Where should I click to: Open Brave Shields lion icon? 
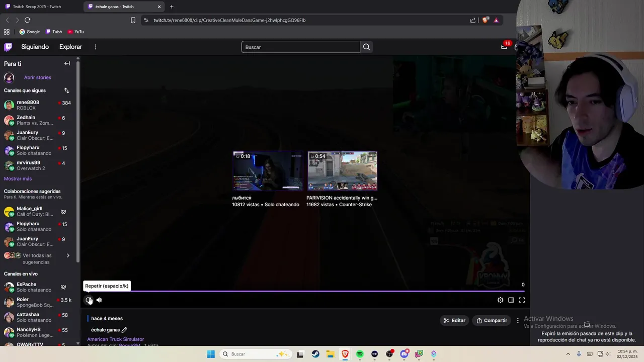point(485,20)
